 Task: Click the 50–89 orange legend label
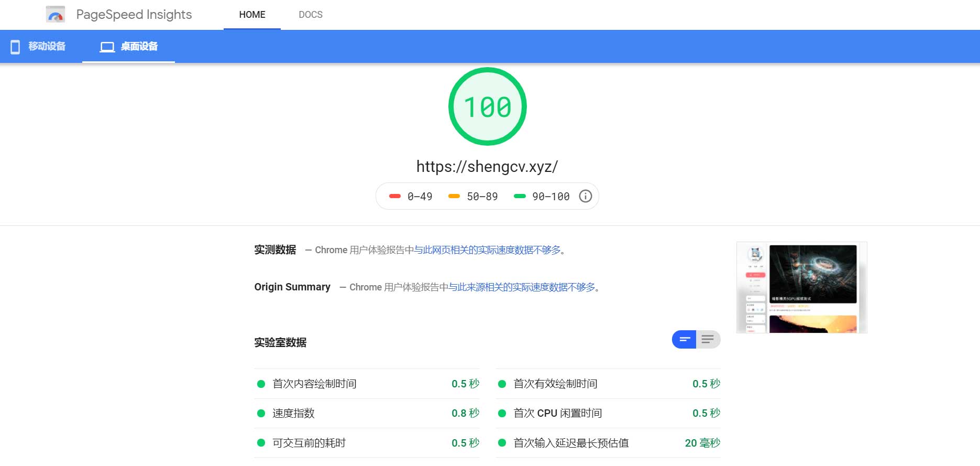tap(482, 197)
